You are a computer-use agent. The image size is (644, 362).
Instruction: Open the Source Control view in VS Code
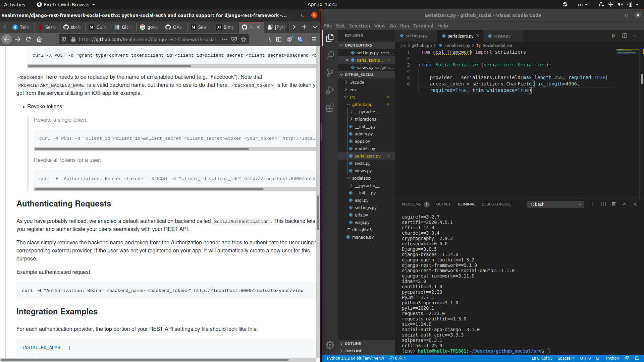pos(330,73)
